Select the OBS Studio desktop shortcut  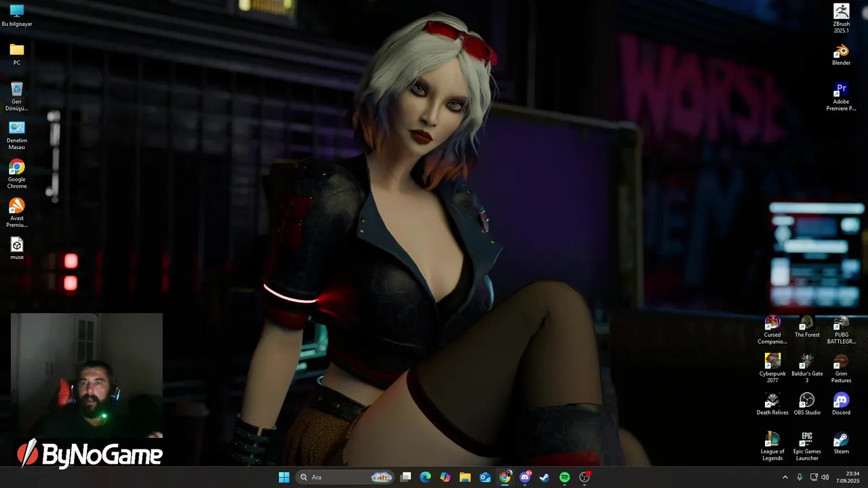pyautogui.click(x=807, y=404)
